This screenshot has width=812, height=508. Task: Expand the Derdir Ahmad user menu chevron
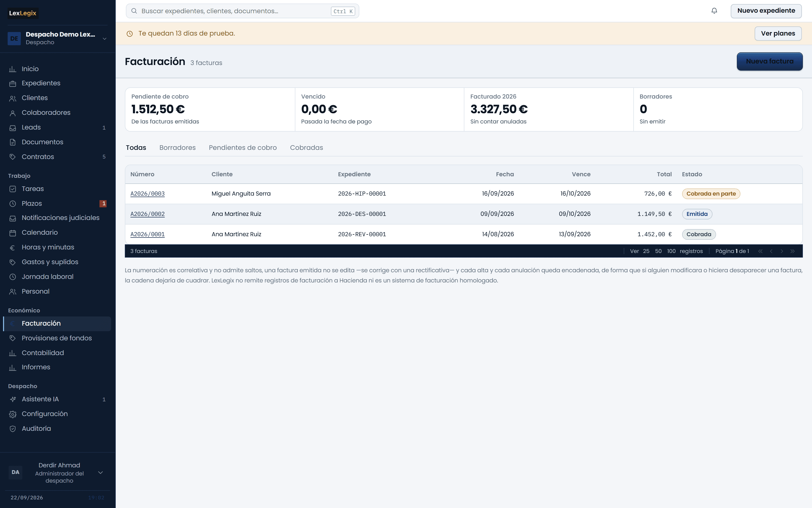[100, 472]
